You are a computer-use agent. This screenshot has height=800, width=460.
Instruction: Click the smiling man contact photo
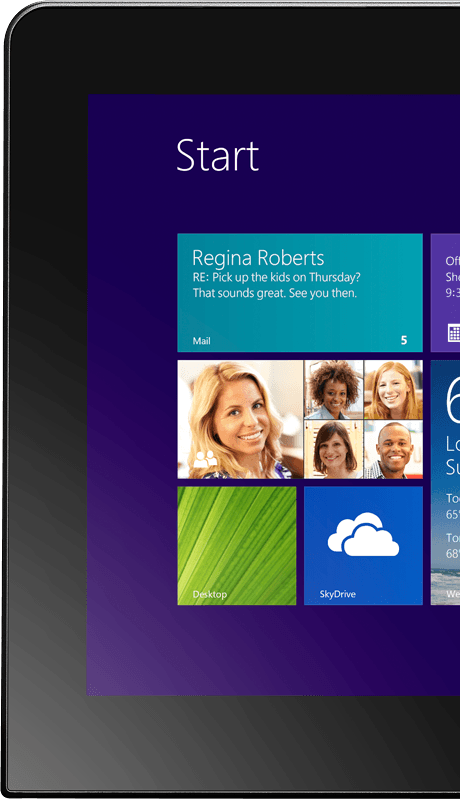click(x=393, y=449)
